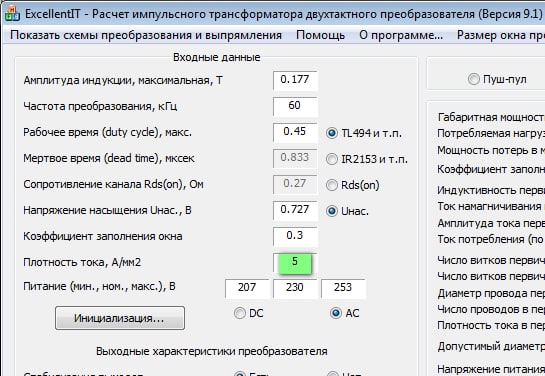Screen dimensions: 545x376
Task: Click the green current density field 5
Action: [x=295, y=262]
